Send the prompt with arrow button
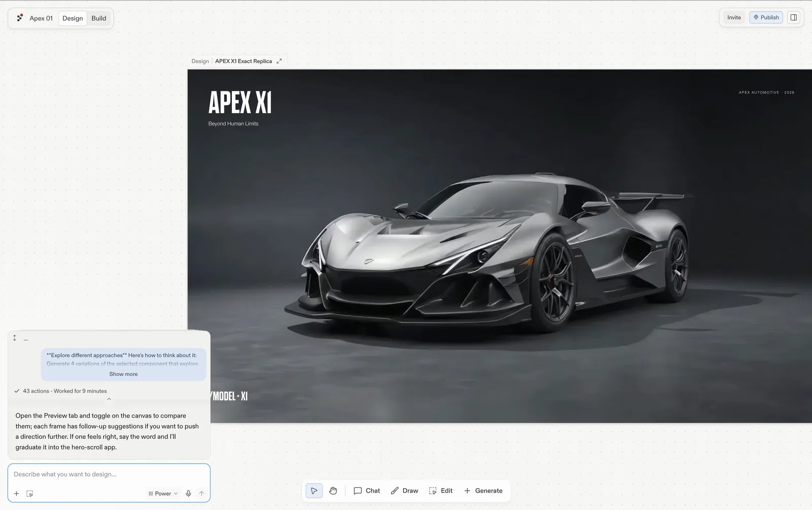Viewport: 812px width, 510px height. (x=201, y=493)
